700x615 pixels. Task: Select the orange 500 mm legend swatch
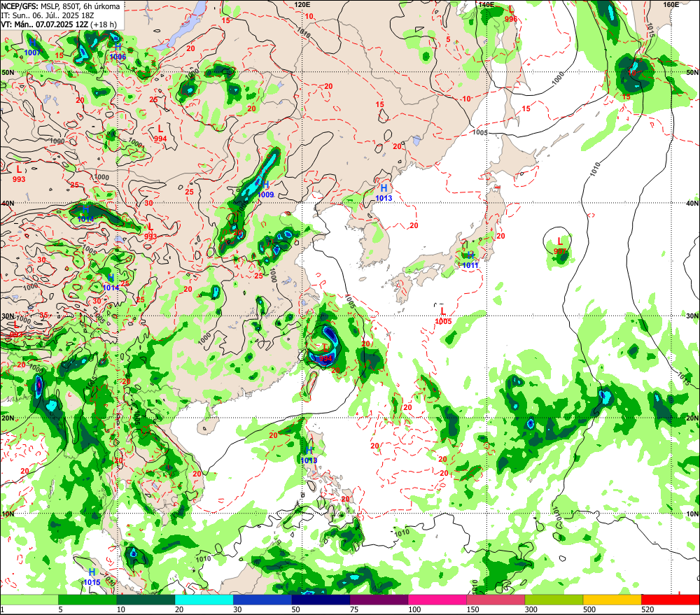612,600
